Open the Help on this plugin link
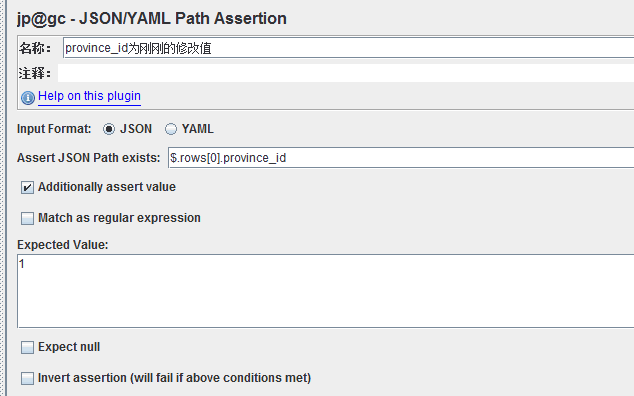Viewport: 634px width, 396px height. coord(89,96)
